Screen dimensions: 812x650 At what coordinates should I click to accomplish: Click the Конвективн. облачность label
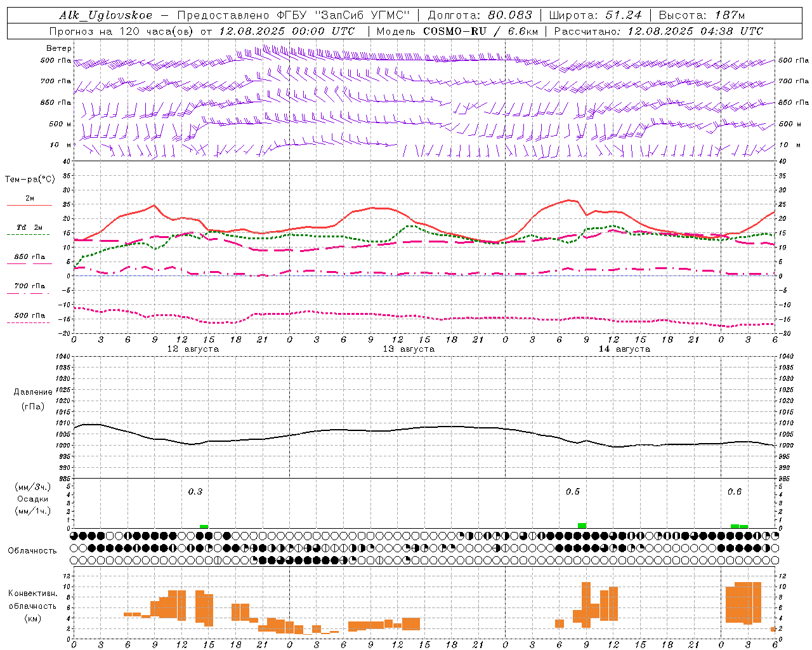click(32, 600)
